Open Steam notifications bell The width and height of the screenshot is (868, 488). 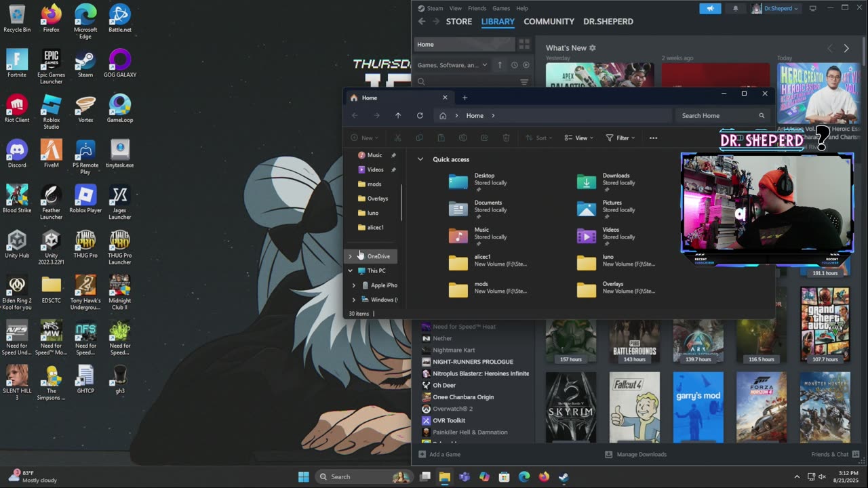coord(736,8)
